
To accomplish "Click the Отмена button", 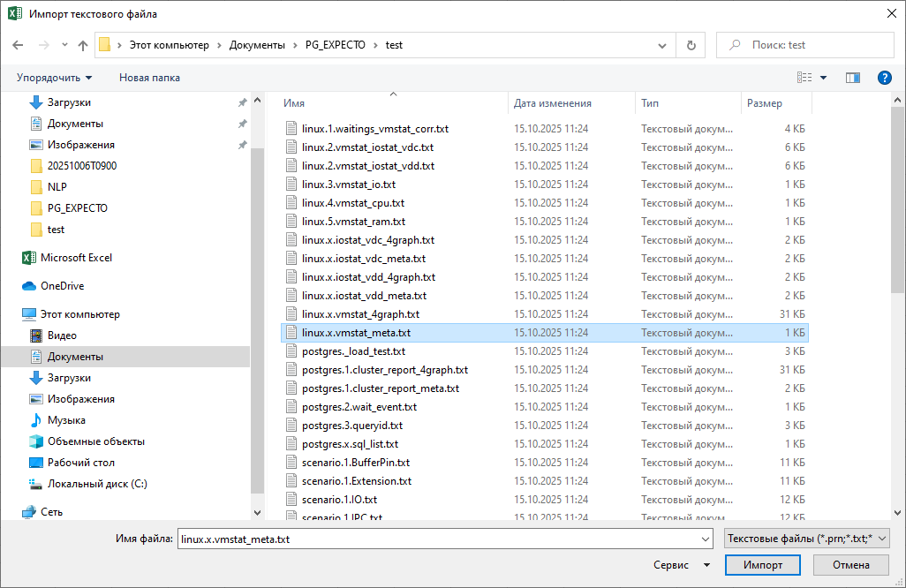I will 850,565.
